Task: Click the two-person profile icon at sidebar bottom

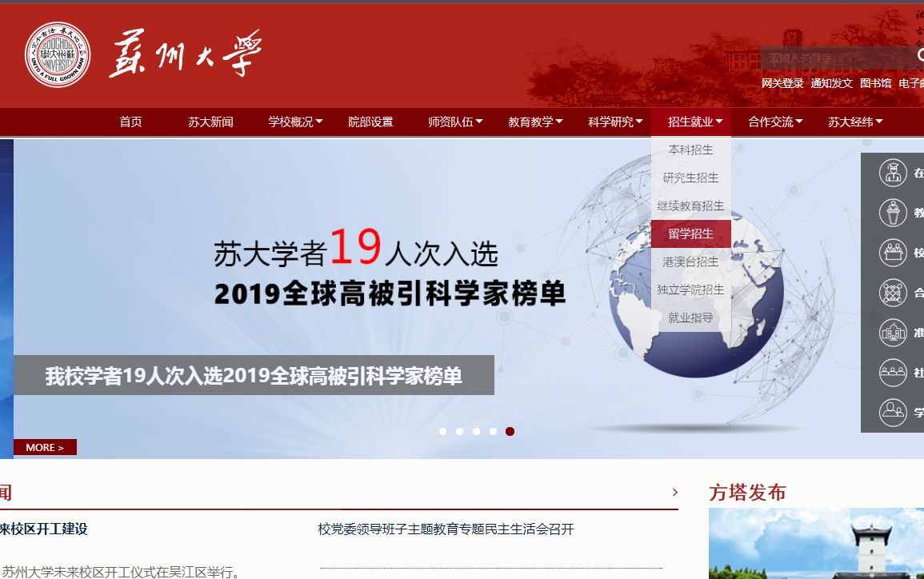Action: pos(892,412)
